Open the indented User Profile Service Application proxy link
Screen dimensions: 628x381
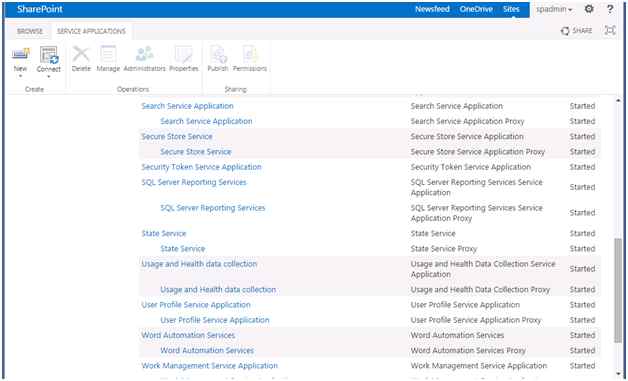click(215, 320)
